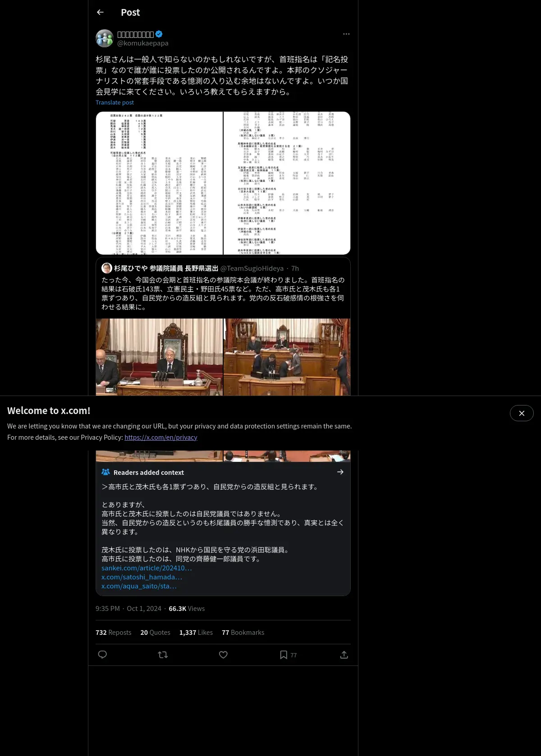Open post timestamp 9:35 PM Oct 1, 2024

[128, 609]
